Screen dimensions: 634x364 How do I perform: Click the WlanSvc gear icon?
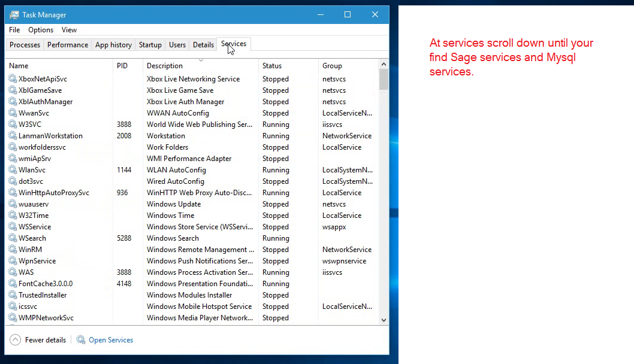pos(13,169)
